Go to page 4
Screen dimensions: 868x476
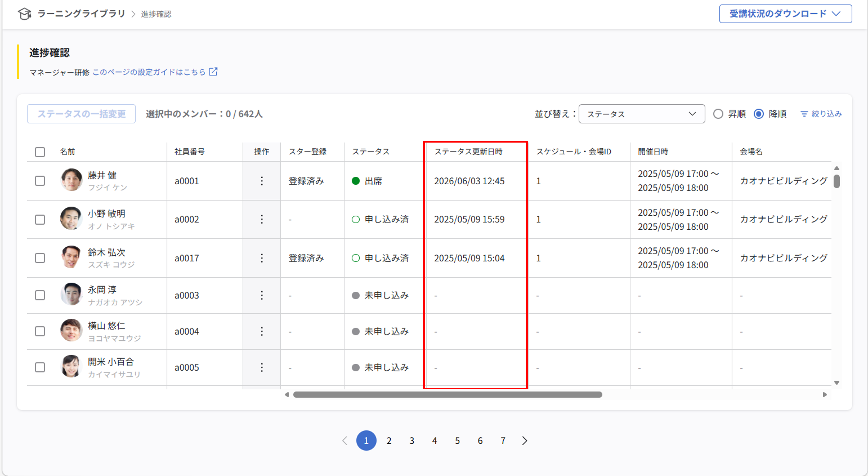435,441
